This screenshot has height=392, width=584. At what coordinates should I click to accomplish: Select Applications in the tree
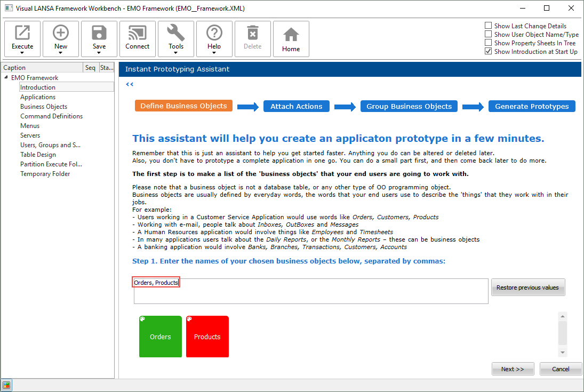(x=38, y=97)
